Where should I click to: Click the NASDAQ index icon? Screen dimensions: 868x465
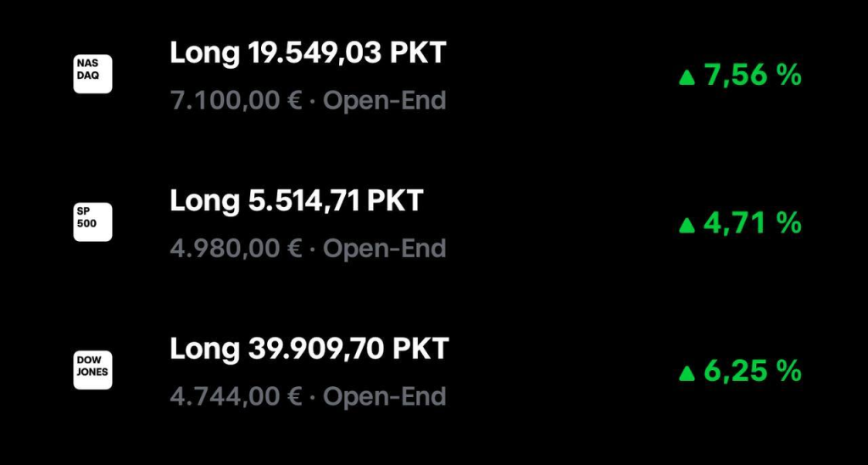(92, 74)
